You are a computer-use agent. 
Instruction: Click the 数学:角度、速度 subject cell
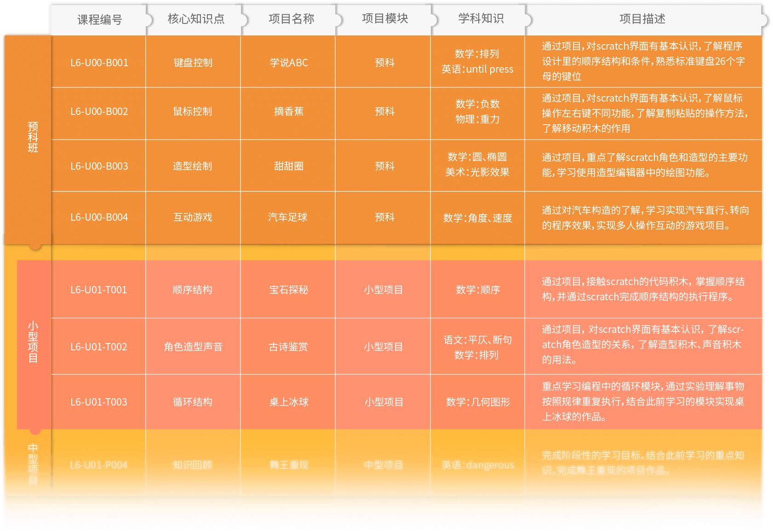click(477, 218)
